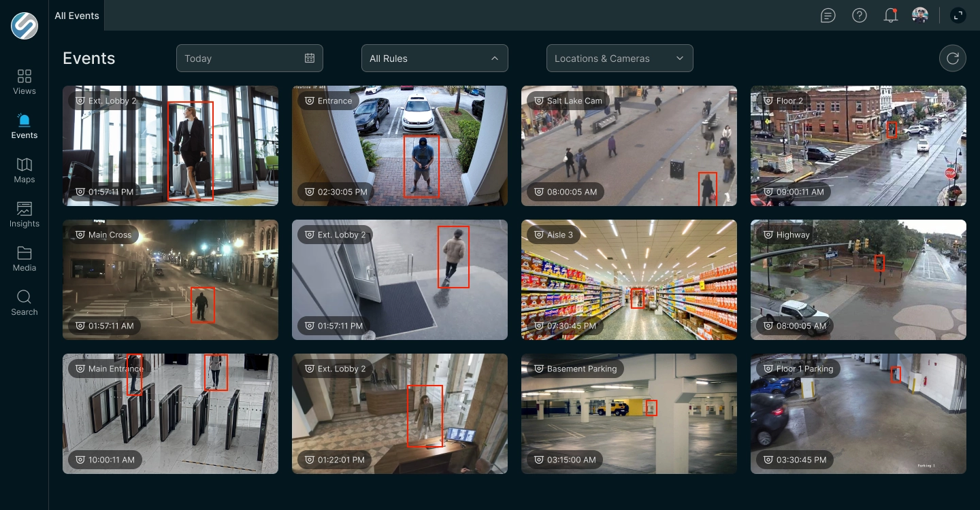Click the refresh events button

tap(952, 58)
